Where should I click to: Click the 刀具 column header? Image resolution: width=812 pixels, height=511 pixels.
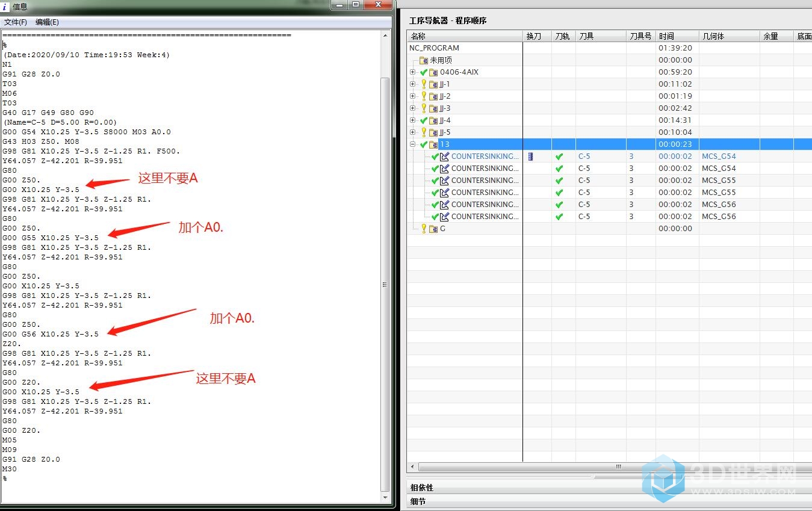pyautogui.click(x=601, y=36)
